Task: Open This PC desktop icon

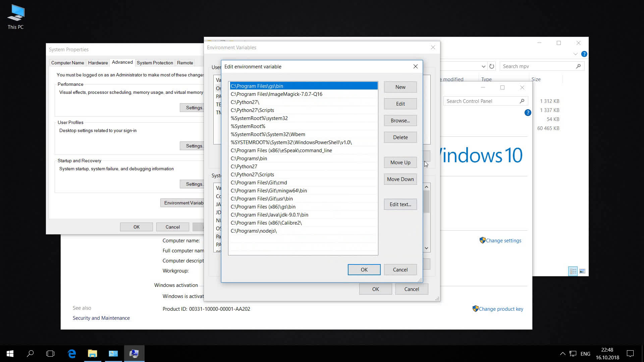Action: coord(15,13)
